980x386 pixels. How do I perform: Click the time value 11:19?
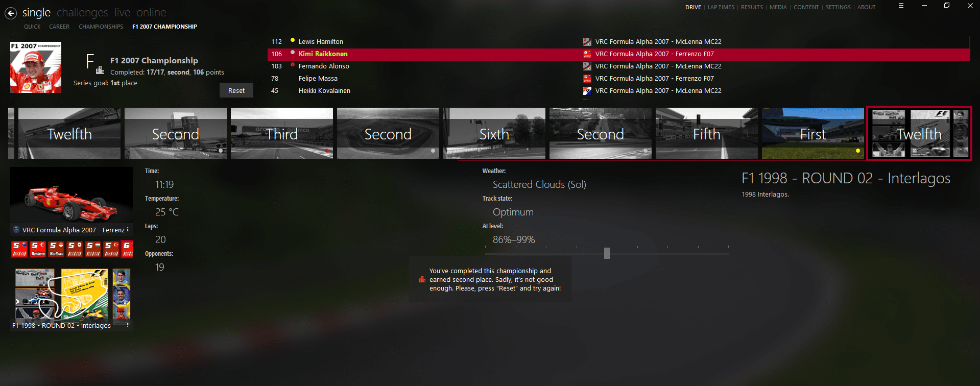pyautogui.click(x=164, y=184)
